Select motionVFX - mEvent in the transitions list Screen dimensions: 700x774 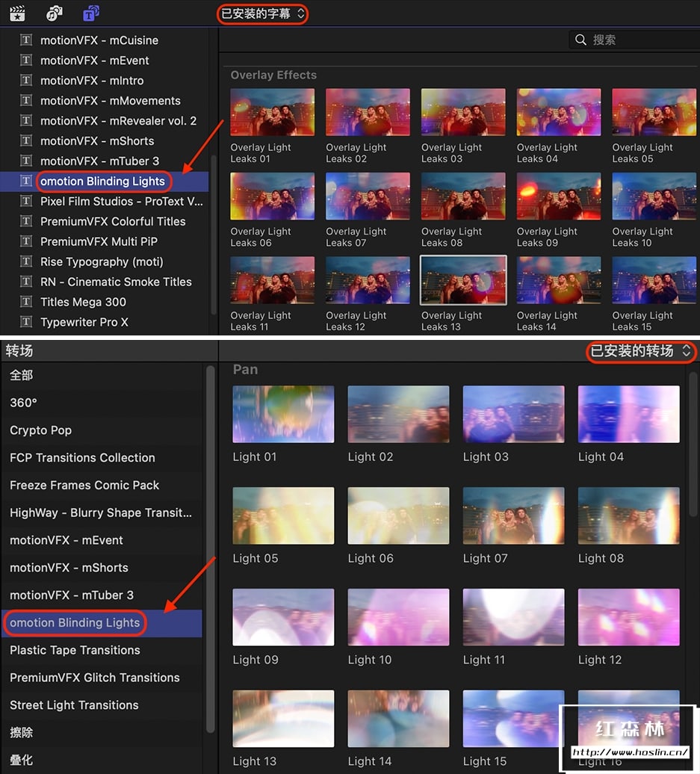point(101,540)
